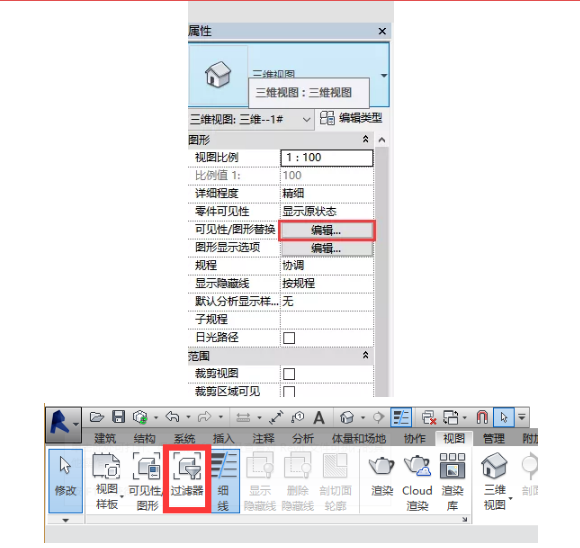Switch to the 插入 ribbon tab
The height and width of the screenshot is (548, 580).
click(x=223, y=439)
